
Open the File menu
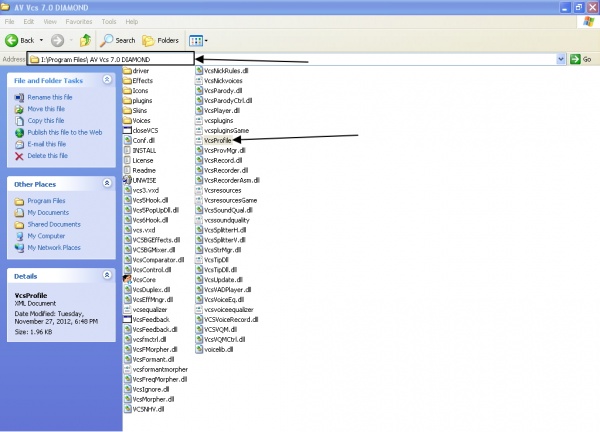pyautogui.click(x=10, y=21)
